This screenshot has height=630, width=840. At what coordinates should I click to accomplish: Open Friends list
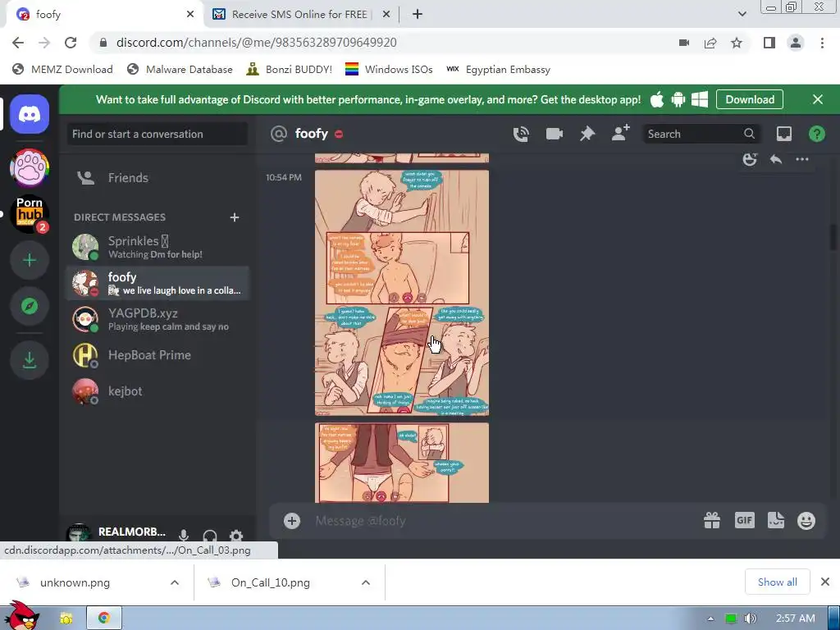click(157, 178)
